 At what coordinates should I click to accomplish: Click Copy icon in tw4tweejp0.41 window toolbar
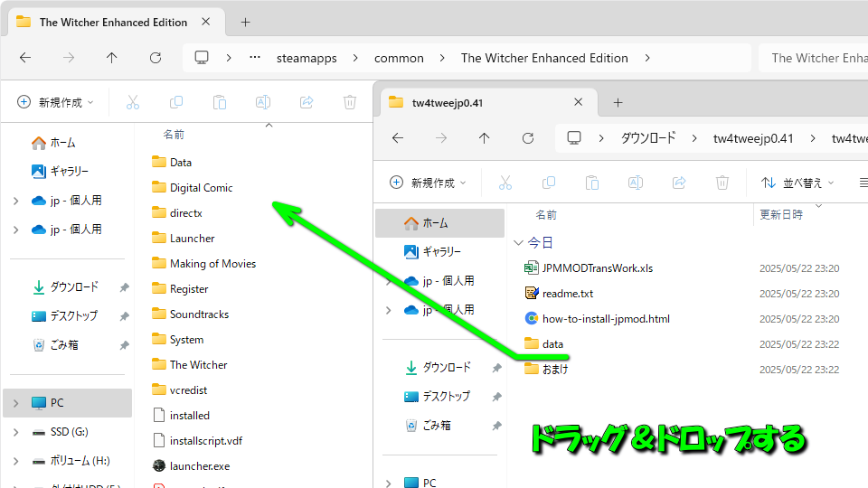point(549,183)
